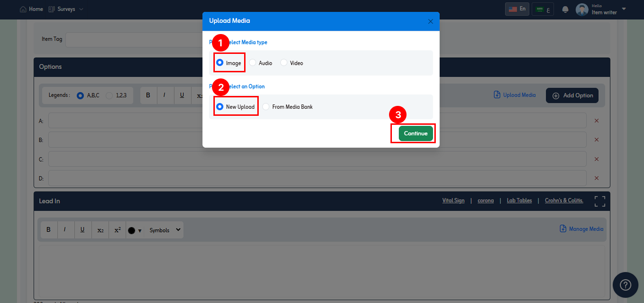Toggle Underline in the Options toolbar
The height and width of the screenshot is (303, 644).
point(182,95)
